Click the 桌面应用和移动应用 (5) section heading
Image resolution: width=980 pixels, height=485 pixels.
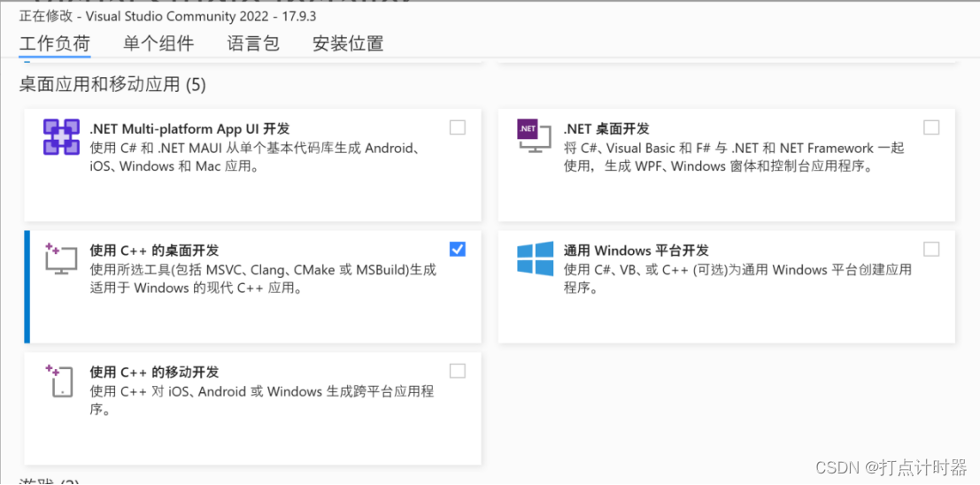pyautogui.click(x=112, y=84)
